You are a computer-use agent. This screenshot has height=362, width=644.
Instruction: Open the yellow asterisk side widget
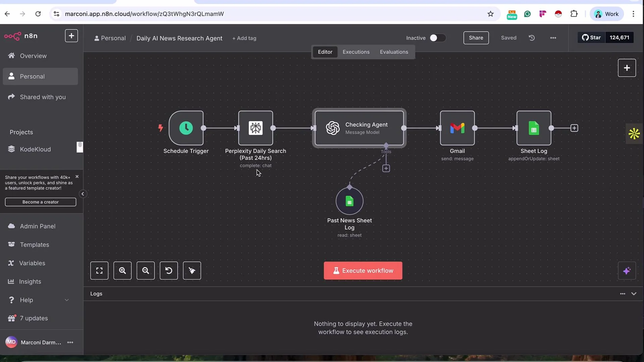tap(634, 134)
